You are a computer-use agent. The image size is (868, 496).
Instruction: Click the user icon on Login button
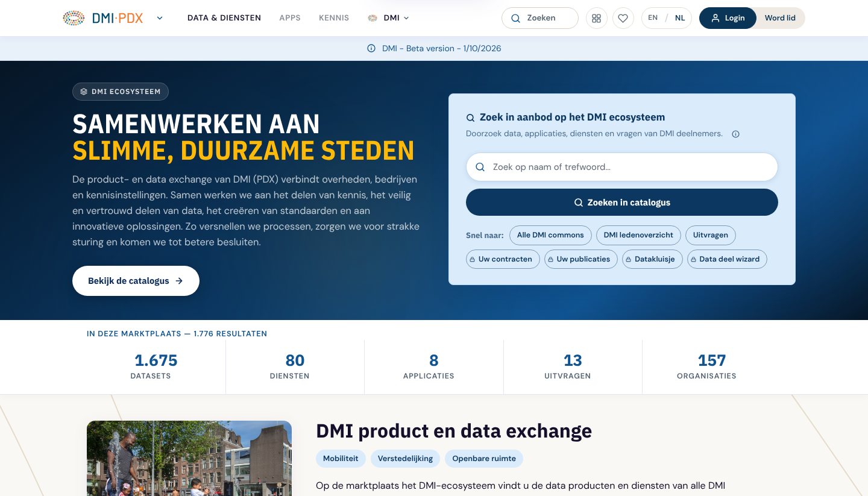pos(715,18)
